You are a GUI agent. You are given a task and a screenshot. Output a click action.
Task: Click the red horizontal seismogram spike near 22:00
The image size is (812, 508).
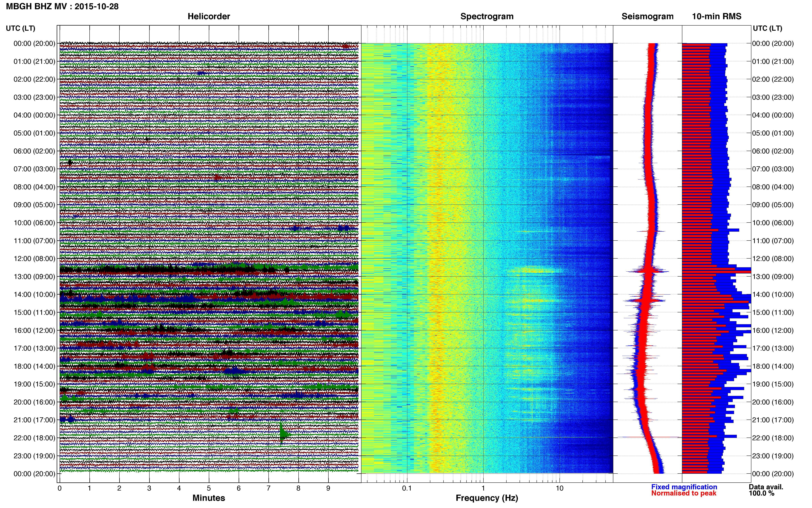tap(649, 437)
